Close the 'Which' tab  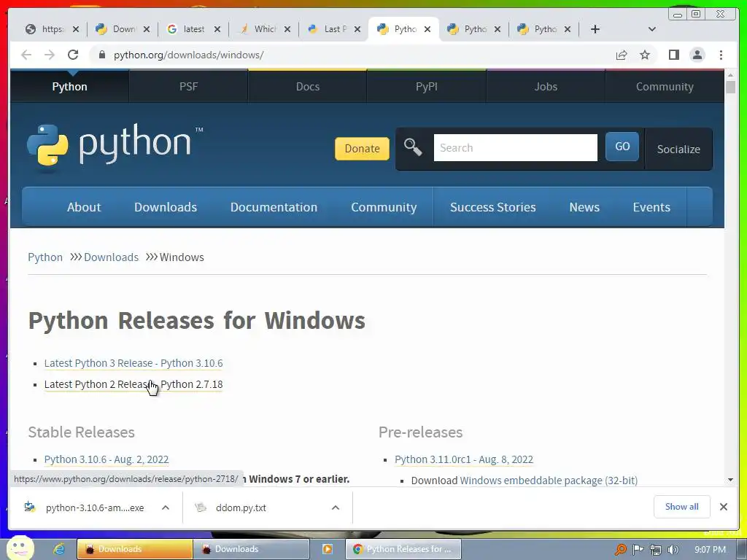287,29
